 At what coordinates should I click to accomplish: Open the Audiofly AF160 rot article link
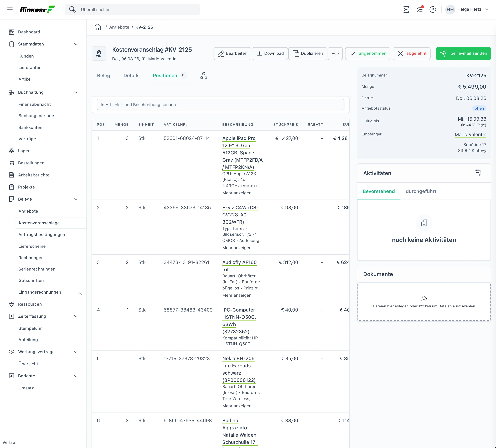pyautogui.click(x=239, y=266)
